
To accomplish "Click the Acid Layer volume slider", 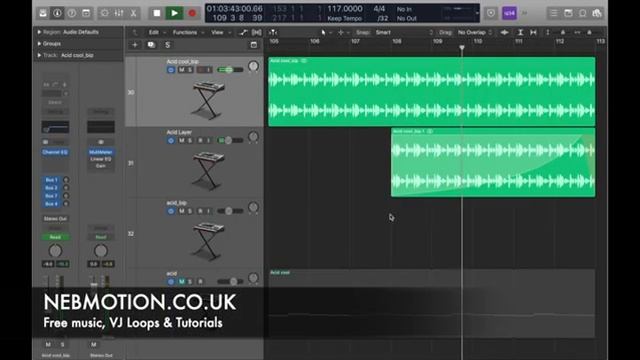I will click(230, 140).
